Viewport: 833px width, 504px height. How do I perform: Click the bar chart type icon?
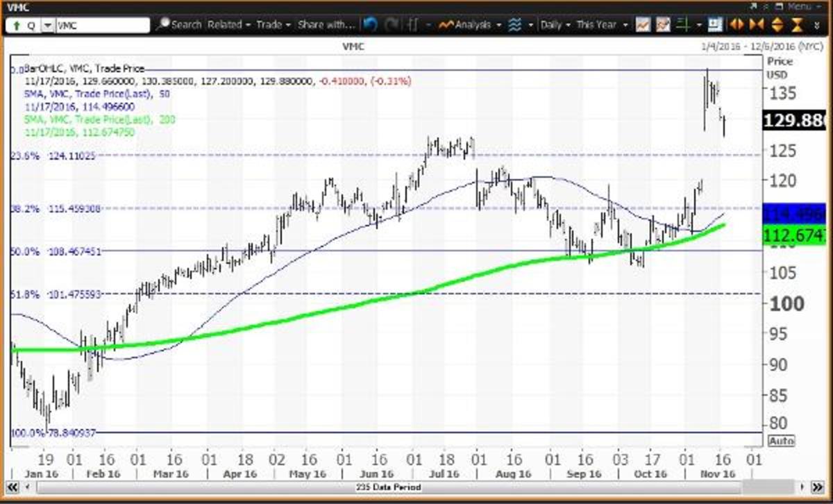[x=412, y=25]
